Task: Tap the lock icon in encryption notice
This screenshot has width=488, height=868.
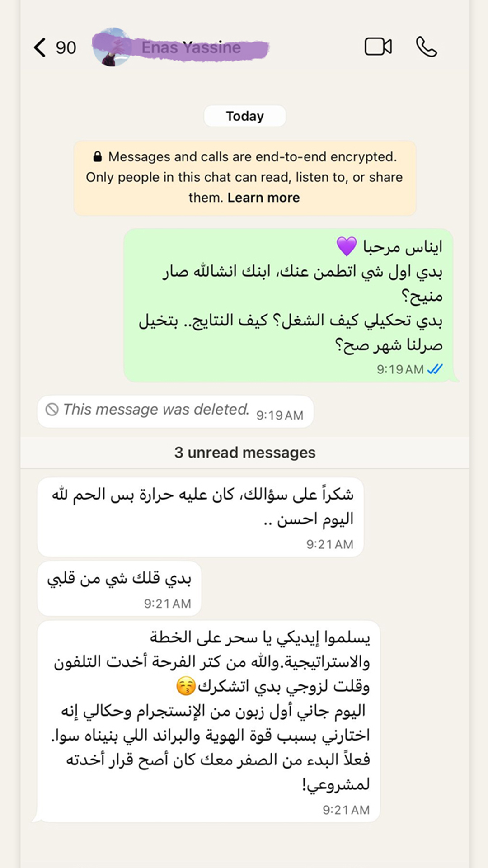Action: (98, 157)
